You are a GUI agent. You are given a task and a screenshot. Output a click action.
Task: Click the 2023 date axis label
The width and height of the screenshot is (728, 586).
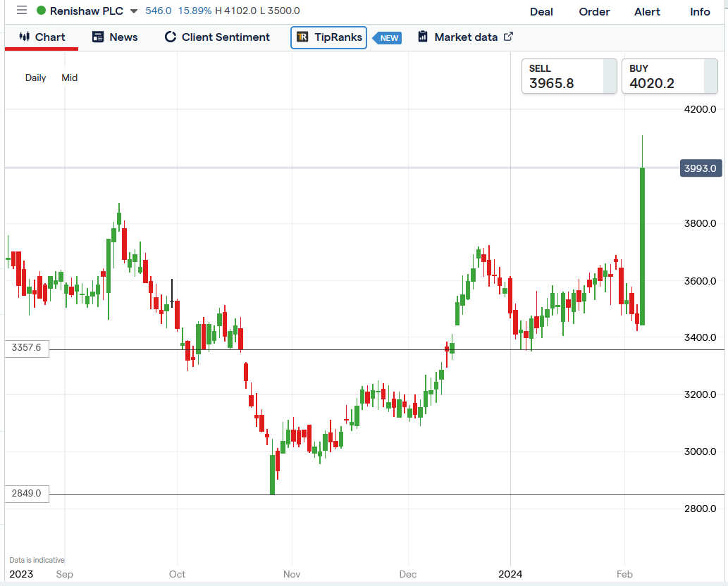pos(21,575)
